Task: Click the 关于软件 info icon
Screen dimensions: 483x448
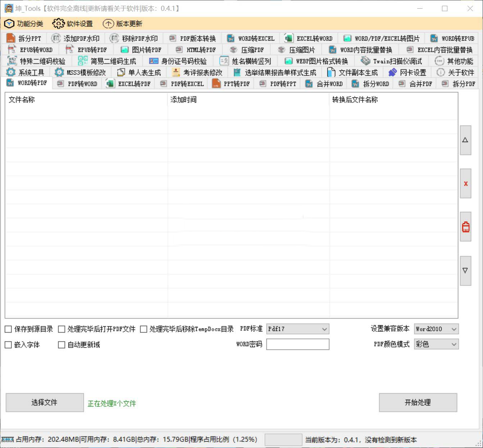Action: (441, 72)
